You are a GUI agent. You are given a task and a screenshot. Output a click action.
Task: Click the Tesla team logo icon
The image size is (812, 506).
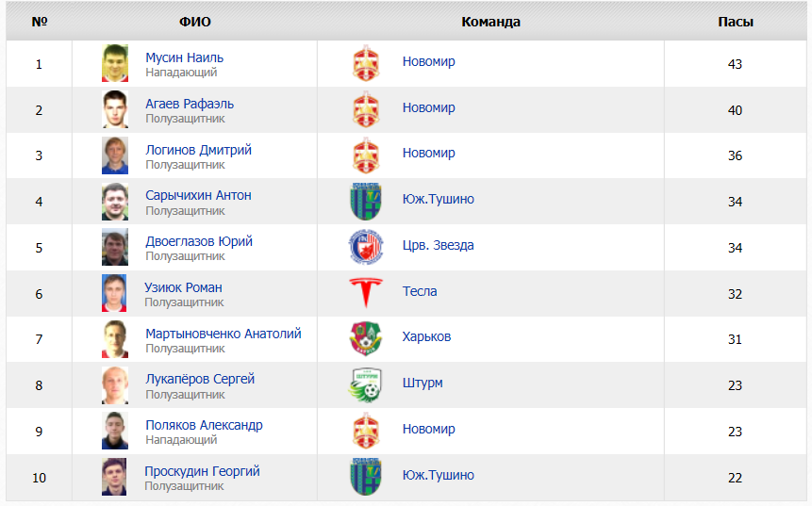366,292
